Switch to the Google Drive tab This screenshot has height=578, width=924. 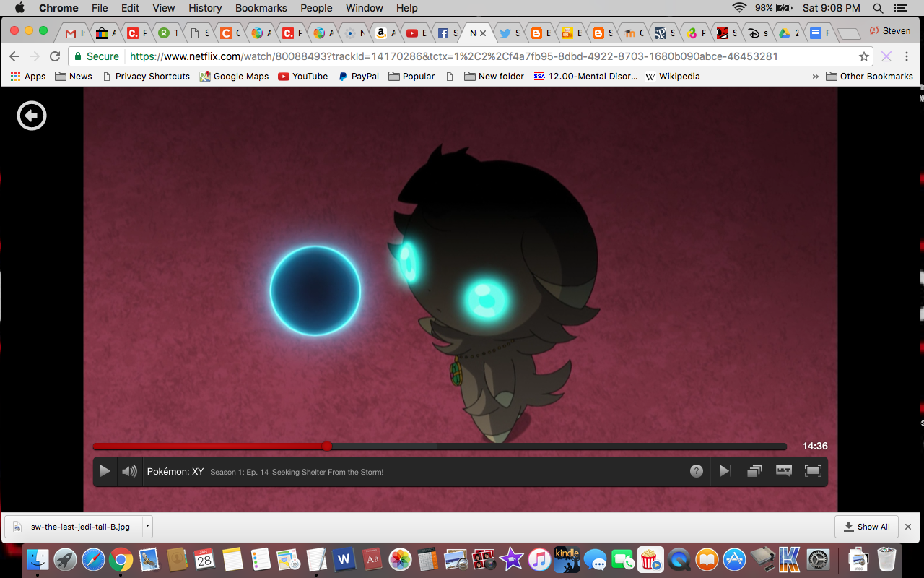[788, 33]
